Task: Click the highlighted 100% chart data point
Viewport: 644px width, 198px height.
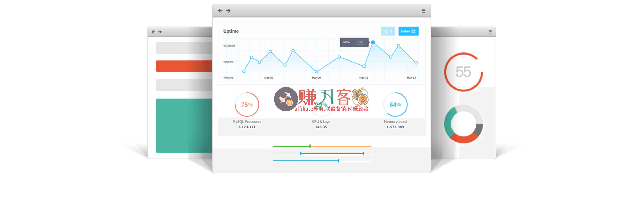Action: (x=373, y=42)
